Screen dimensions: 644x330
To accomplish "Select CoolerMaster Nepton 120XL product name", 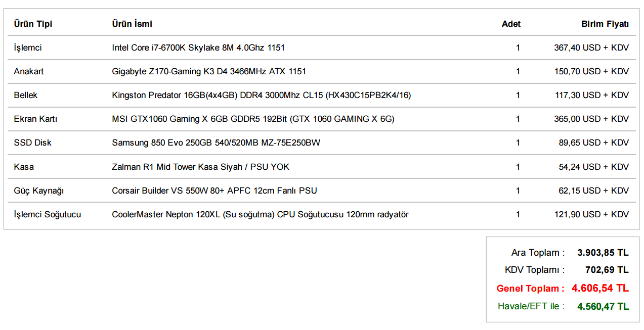I will [261, 214].
